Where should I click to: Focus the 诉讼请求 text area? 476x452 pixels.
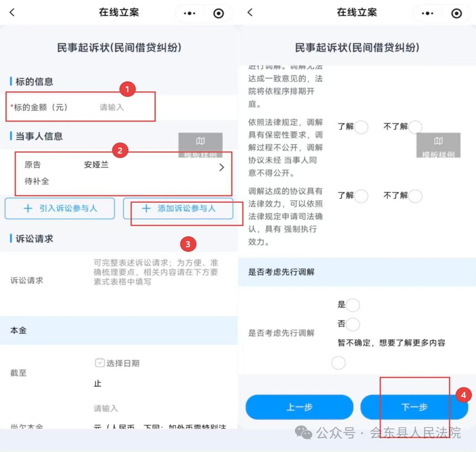click(156, 272)
